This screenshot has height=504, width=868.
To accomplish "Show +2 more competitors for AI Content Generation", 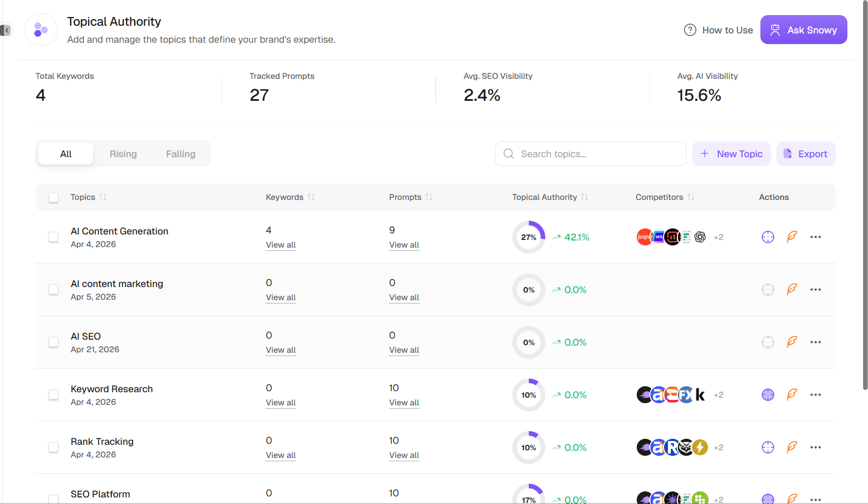I will pos(718,237).
